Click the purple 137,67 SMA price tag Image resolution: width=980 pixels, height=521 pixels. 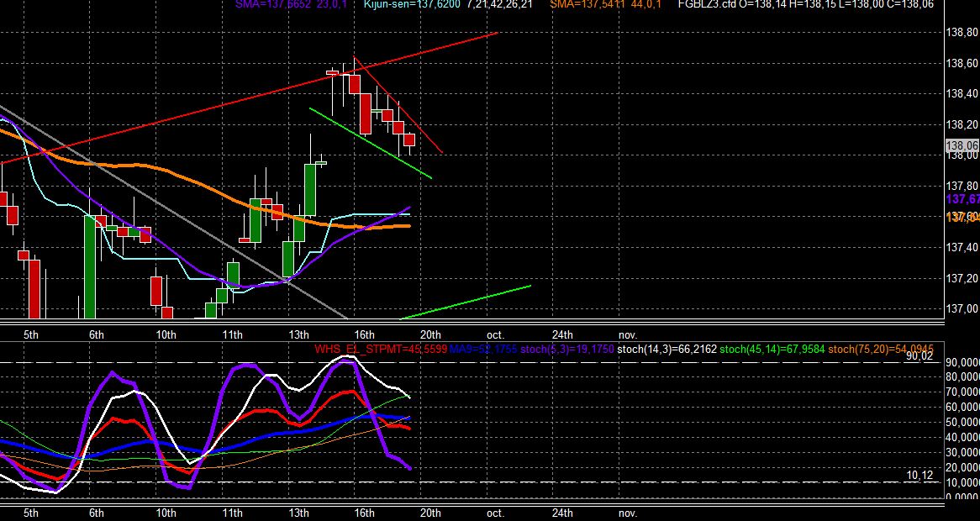pos(963,199)
